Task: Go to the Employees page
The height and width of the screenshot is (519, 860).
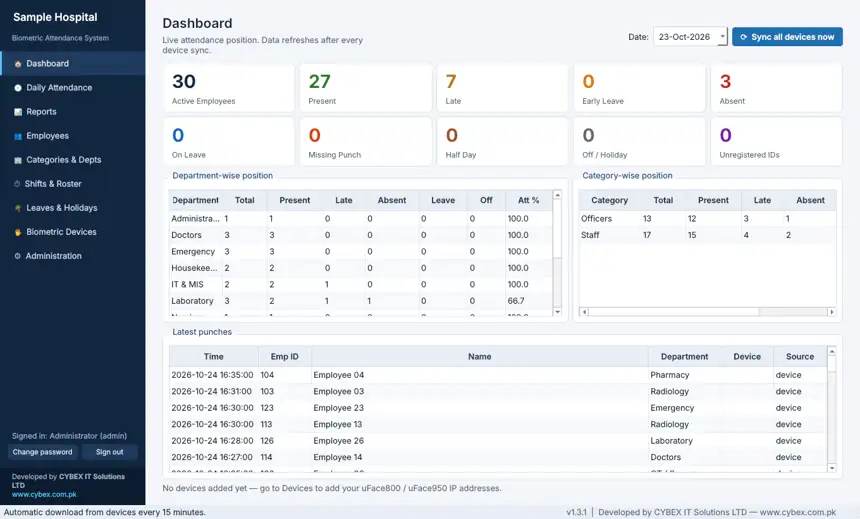Action: click(x=72, y=136)
